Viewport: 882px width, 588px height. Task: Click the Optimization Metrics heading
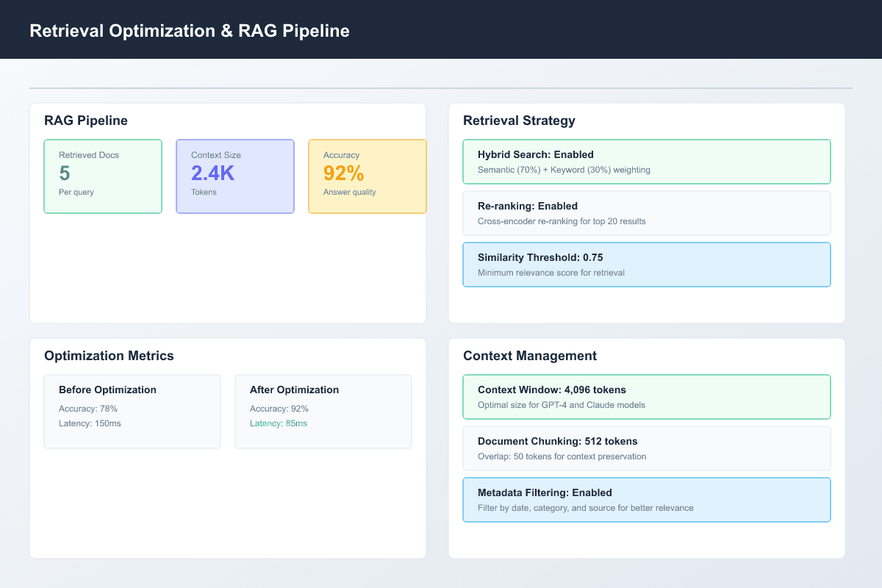pyautogui.click(x=109, y=355)
